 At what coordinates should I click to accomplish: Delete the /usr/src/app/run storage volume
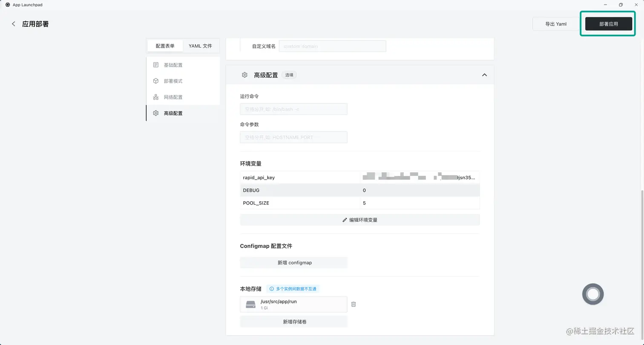pos(354,304)
